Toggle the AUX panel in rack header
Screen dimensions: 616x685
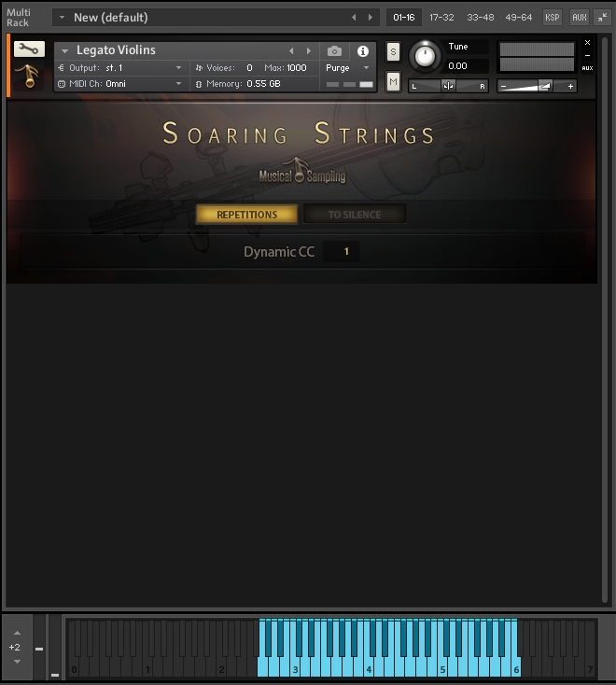580,17
